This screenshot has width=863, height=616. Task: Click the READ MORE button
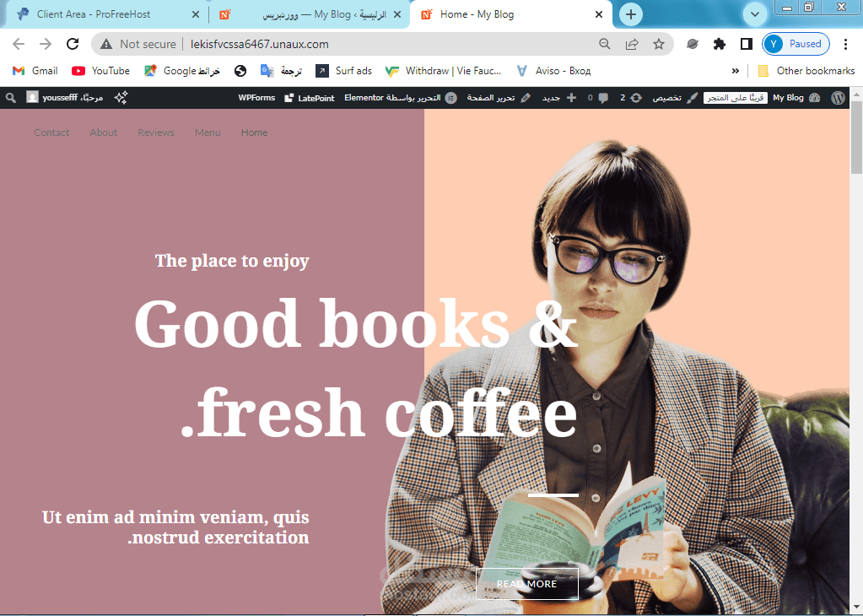click(526, 583)
